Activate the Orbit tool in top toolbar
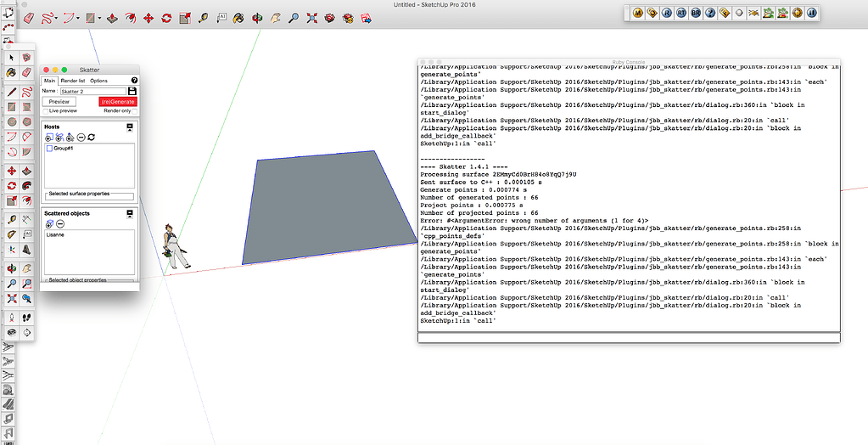868x445 pixels. [257, 19]
